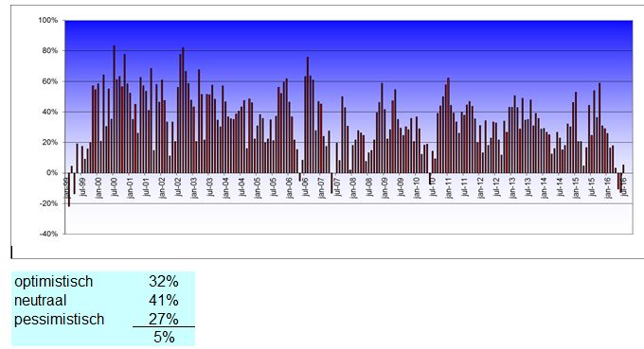This screenshot has height=349, width=644.
Task: Select the jul-06 x-axis label
Action: pyautogui.click(x=306, y=186)
